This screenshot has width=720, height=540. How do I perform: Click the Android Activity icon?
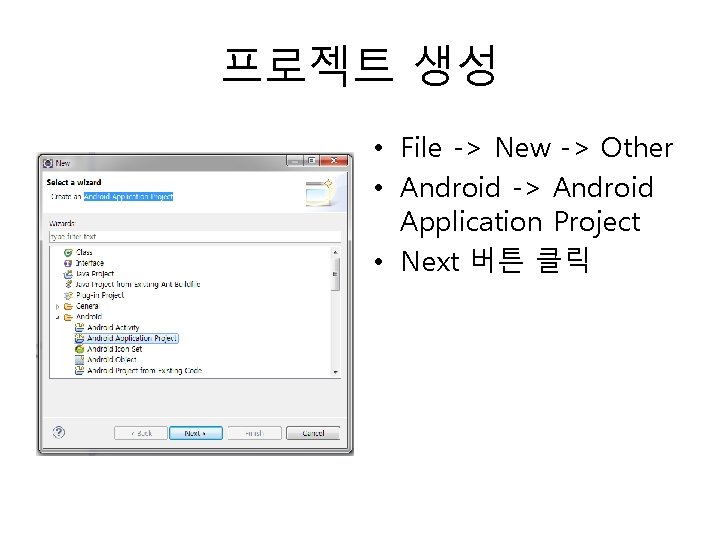coord(79,327)
